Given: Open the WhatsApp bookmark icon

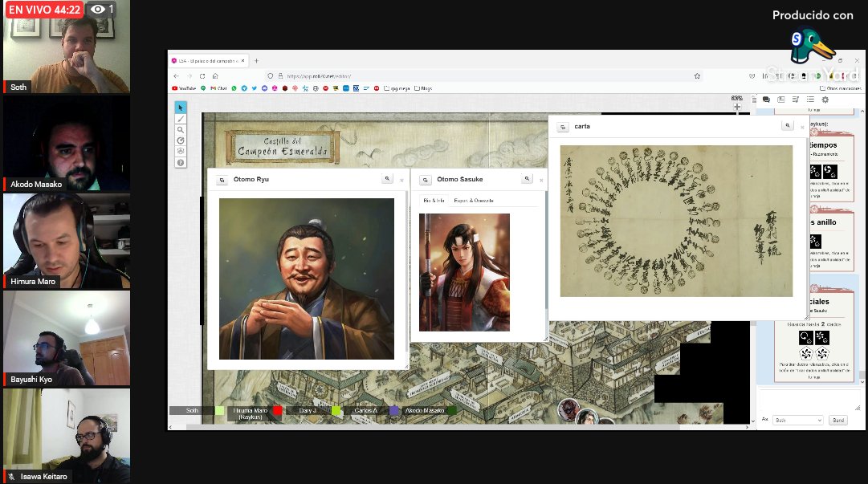Looking at the screenshot, I should point(234,88).
